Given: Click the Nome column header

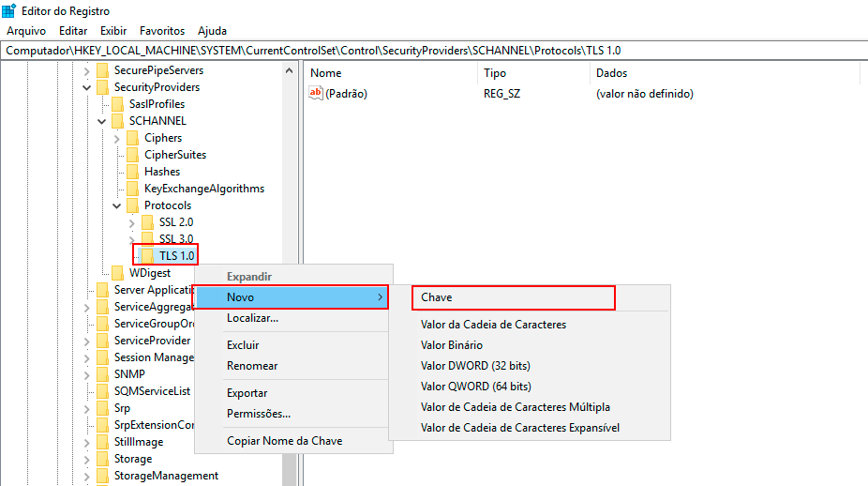Looking at the screenshot, I should (x=390, y=73).
